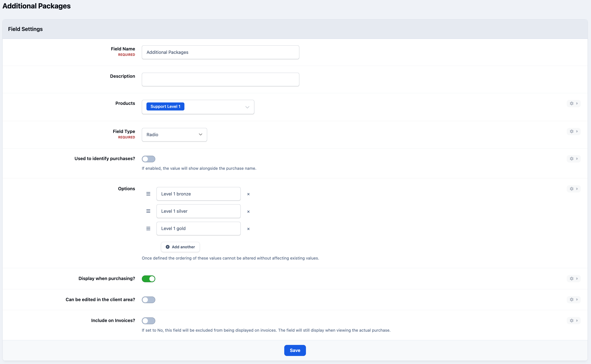The width and height of the screenshot is (591, 364).
Task: Click the purchase name hint text
Action: [x=199, y=168]
